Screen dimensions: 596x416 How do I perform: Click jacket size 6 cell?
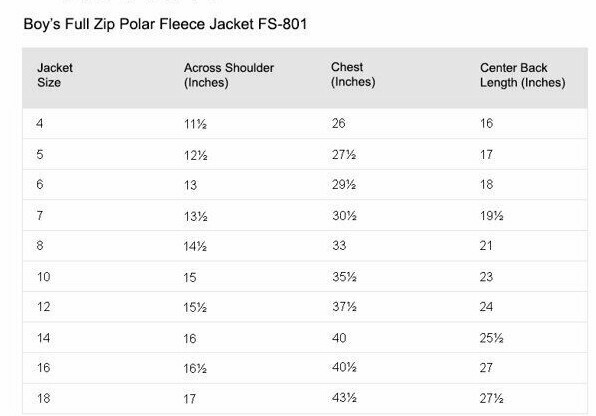click(40, 184)
